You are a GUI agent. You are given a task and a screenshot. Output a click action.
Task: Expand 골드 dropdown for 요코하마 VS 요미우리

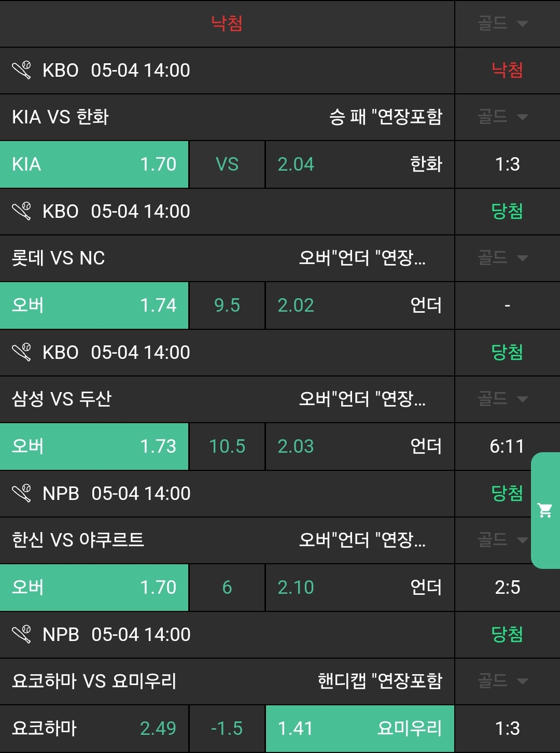click(502, 681)
